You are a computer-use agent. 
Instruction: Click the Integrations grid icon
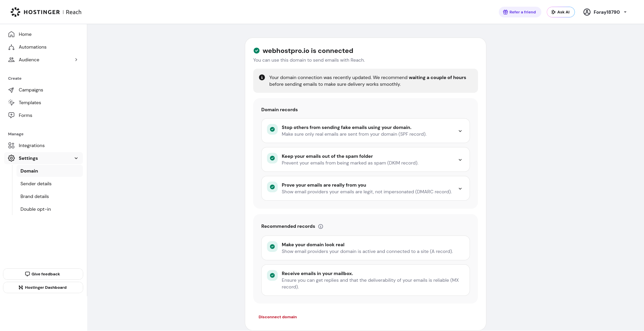[11, 145]
